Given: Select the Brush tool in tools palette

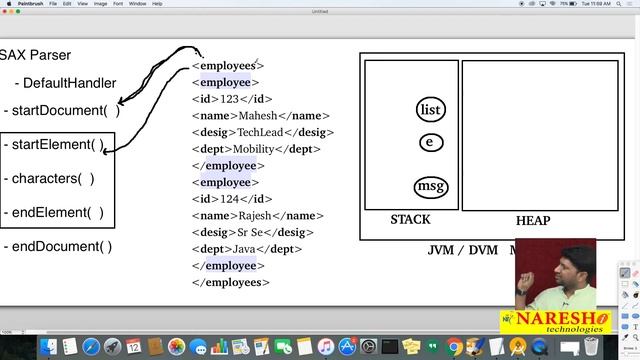Looking at the screenshot, I should coord(625,272).
